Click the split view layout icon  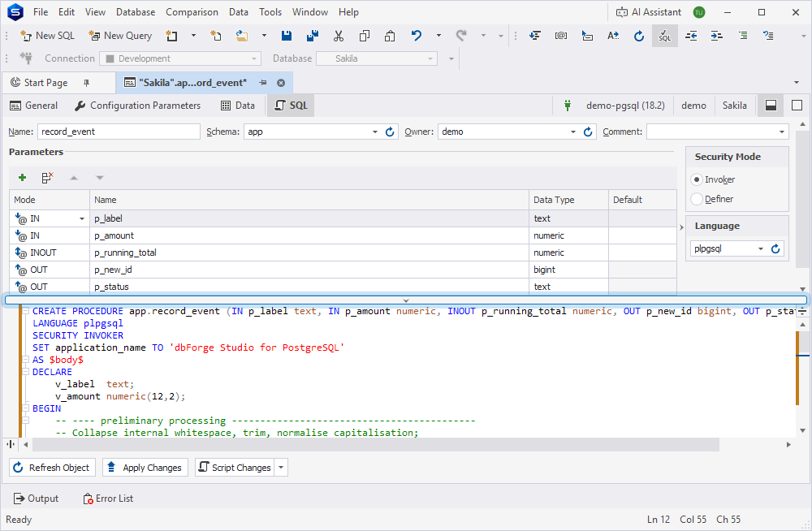[x=771, y=106]
